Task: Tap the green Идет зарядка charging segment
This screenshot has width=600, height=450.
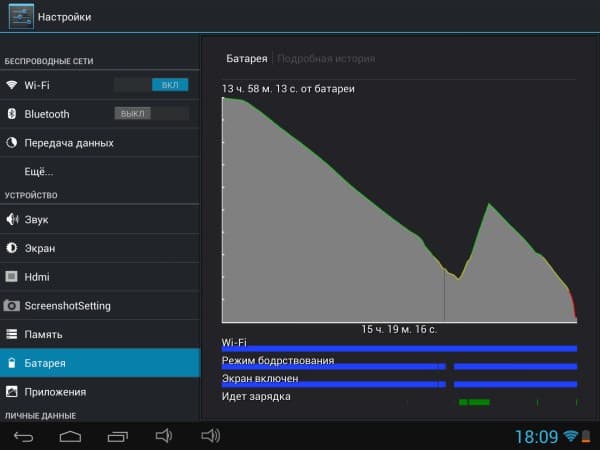Action: pyautogui.click(x=474, y=402)
